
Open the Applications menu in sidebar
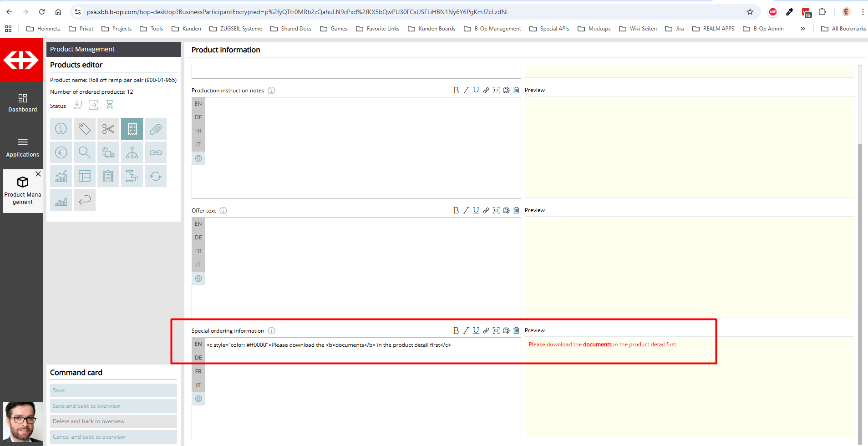[x=22, y=147]
